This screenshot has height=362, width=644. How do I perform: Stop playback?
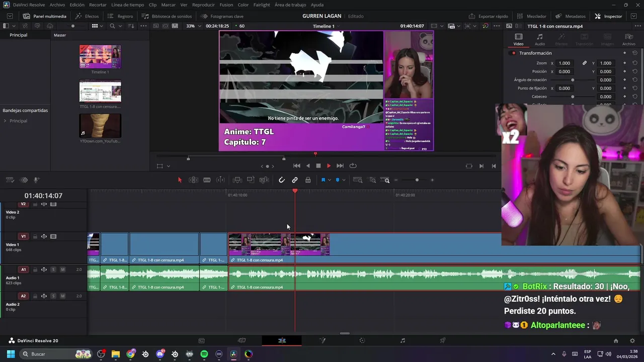pos(318,166)
